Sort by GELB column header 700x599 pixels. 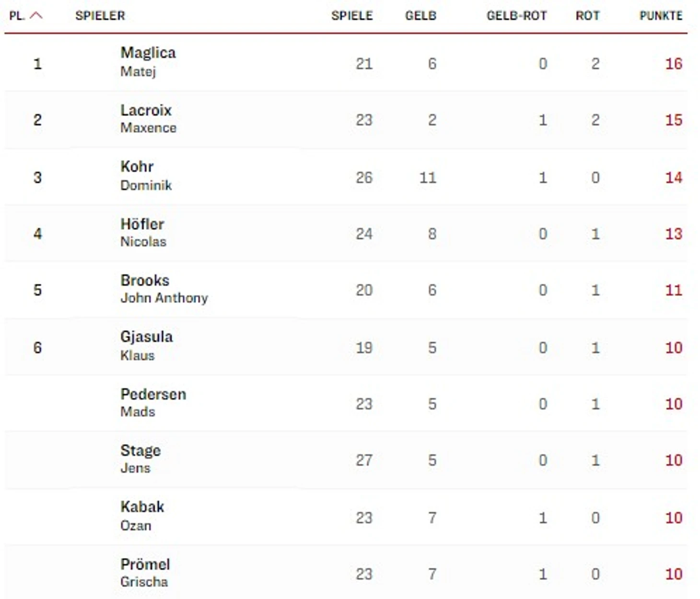(420, 15)
